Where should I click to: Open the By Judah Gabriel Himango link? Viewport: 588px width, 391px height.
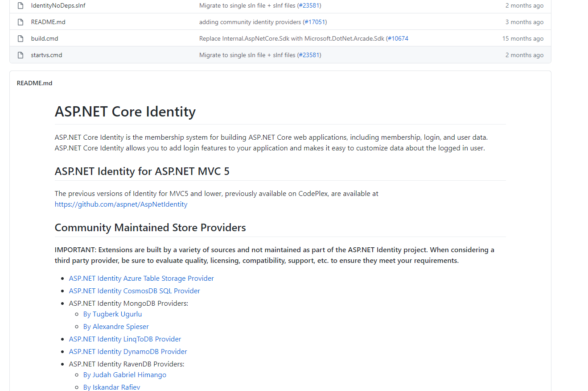pos(124,375)
